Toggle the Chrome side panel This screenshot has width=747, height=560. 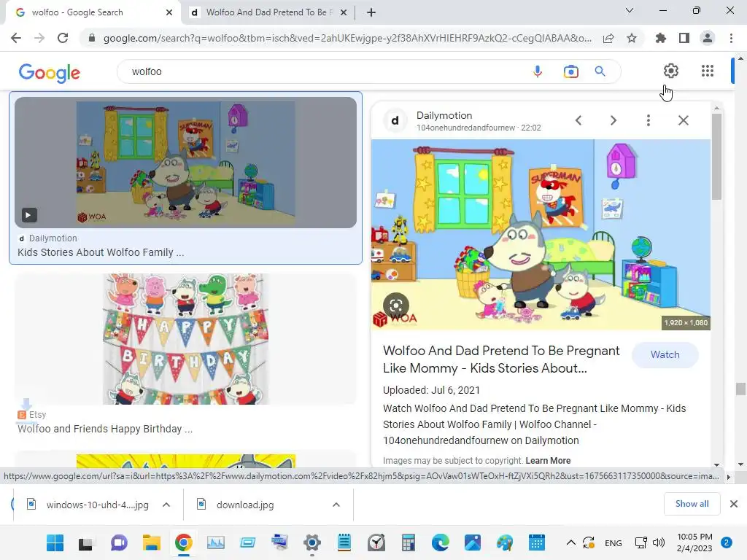point(684,38)
